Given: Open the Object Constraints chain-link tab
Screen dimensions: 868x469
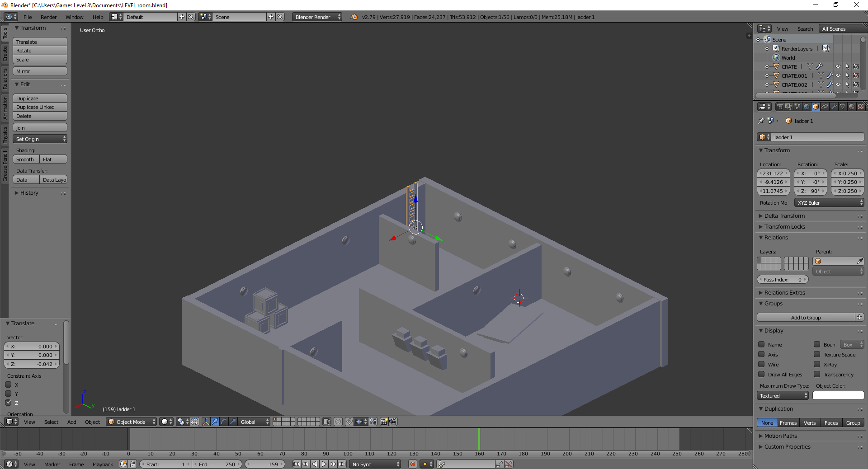Looking at the screenshot, I should [x=825, y=107].
